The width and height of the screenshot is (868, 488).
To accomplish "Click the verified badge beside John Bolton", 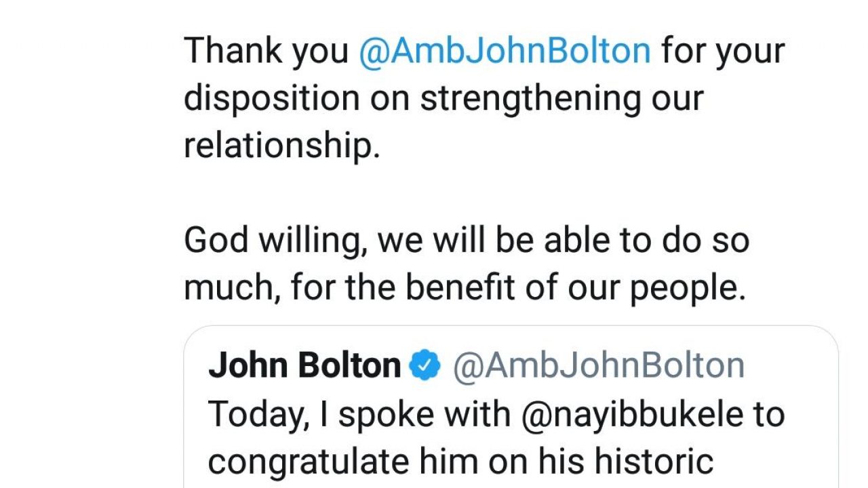I will click(x=425, y=366).
